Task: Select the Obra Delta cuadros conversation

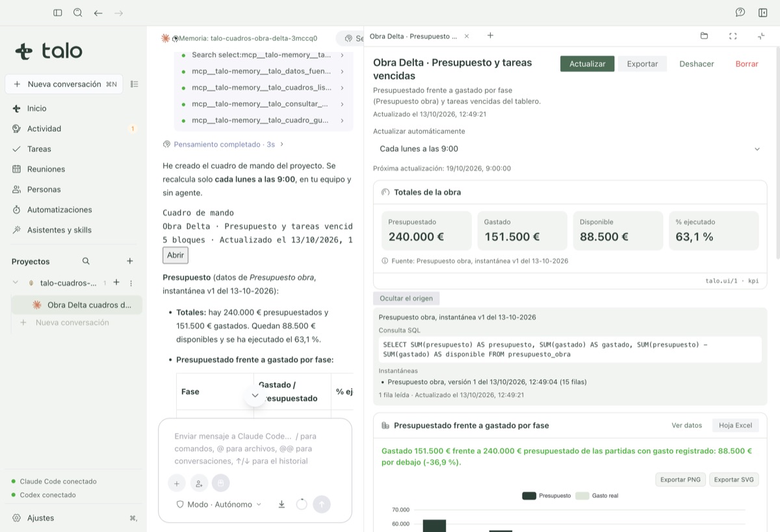Action: [x=77, y=305]
